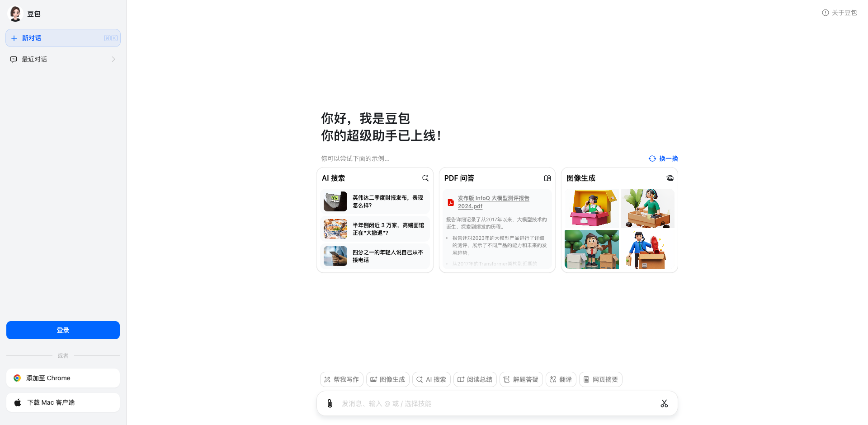This screenshot has height=425, width=868.
Task: Open the 半年倒闭近 3 万家 example
Action: coord(375,229)
